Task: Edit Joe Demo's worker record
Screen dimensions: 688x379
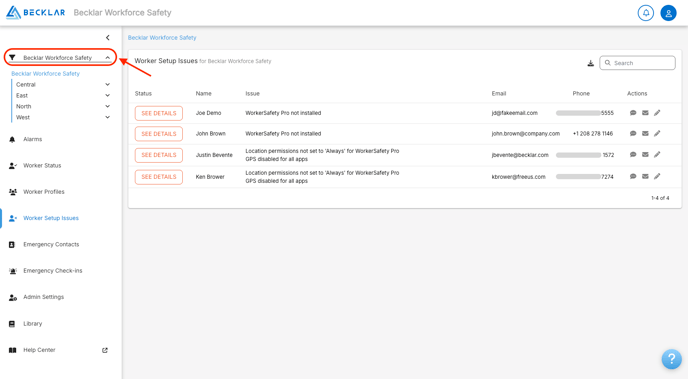Action: (x=657, y=113)
